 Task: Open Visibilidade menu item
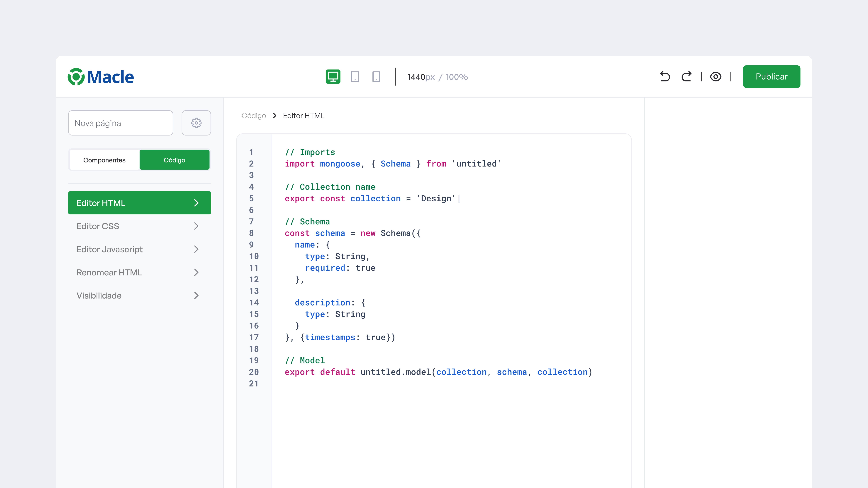pos(140,296)
